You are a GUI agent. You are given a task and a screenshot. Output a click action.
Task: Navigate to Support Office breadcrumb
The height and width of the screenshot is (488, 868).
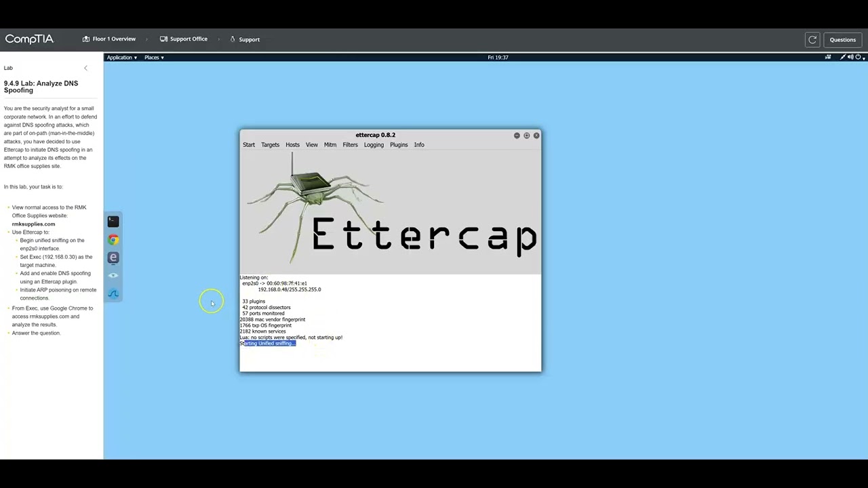pos(184,39)
